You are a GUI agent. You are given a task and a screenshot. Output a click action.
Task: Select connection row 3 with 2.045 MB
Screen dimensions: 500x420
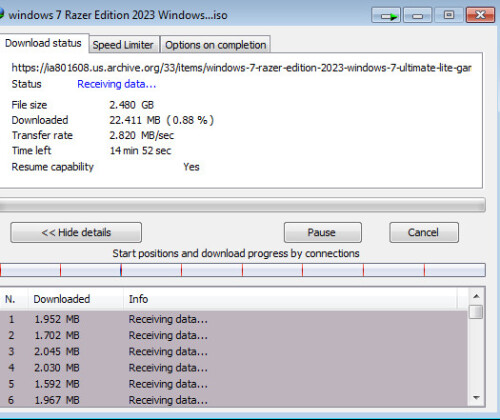(x=233, y=351)
